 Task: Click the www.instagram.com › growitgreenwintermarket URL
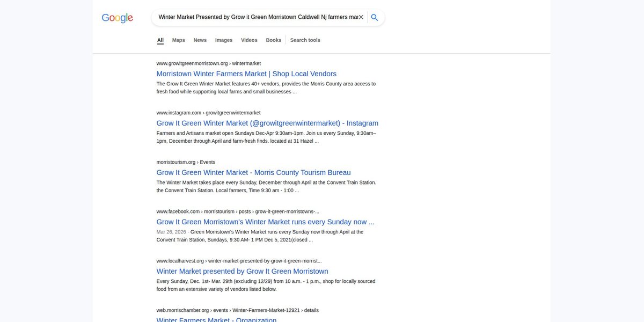[208, 113]
